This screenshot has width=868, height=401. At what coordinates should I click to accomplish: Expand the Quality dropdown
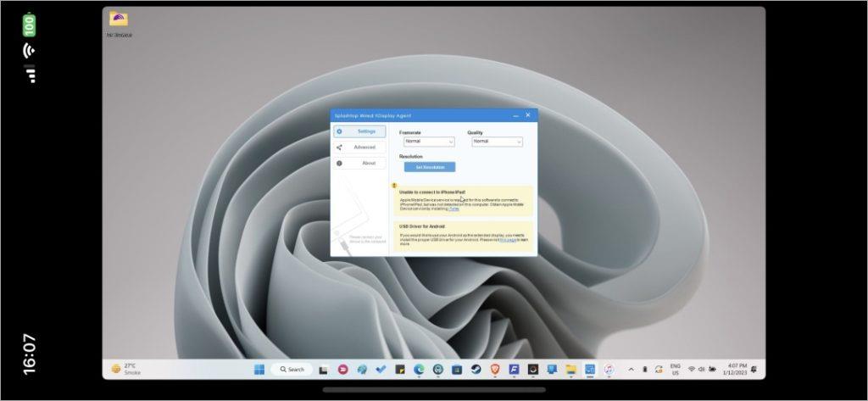click(497, 142)
